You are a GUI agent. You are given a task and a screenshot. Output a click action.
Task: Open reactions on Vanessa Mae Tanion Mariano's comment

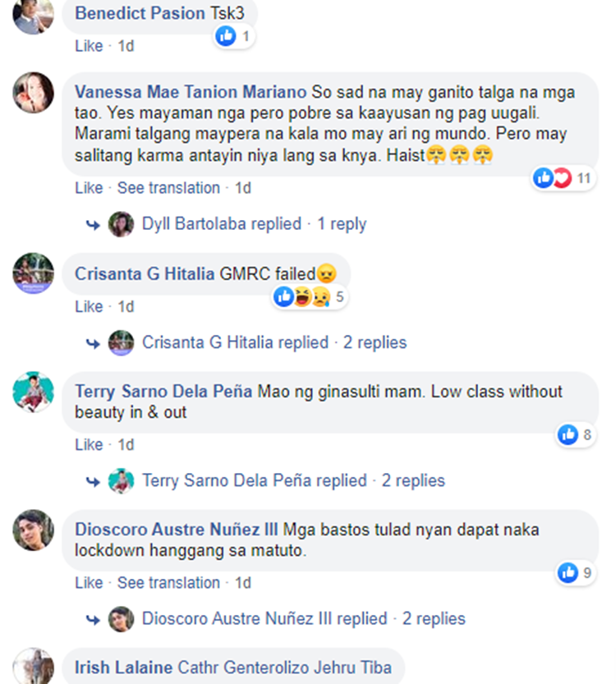pyautogui.click(x=563, y=178)
